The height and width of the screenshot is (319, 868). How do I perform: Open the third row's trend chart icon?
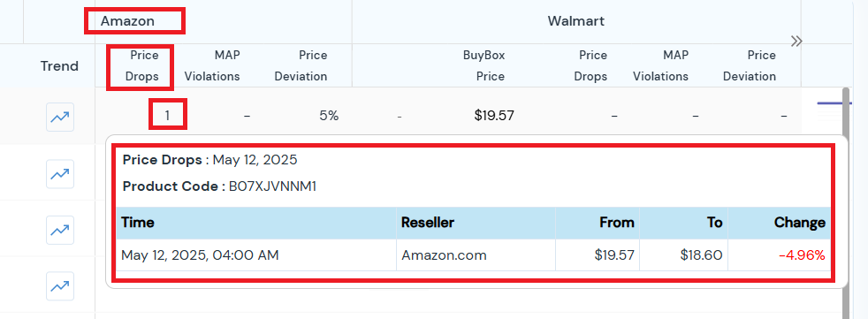(60, 230)
